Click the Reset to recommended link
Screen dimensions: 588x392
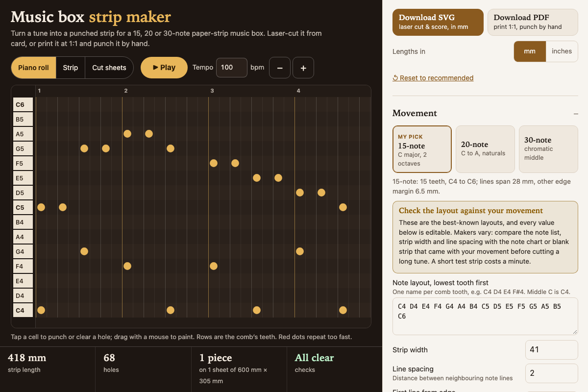coord(433,78)
